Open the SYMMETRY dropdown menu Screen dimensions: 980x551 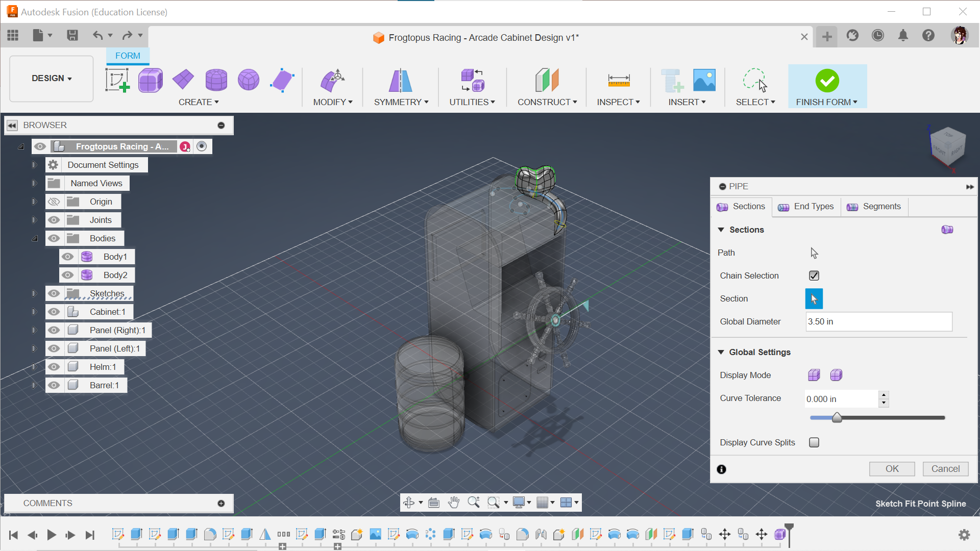coord(401,102)
